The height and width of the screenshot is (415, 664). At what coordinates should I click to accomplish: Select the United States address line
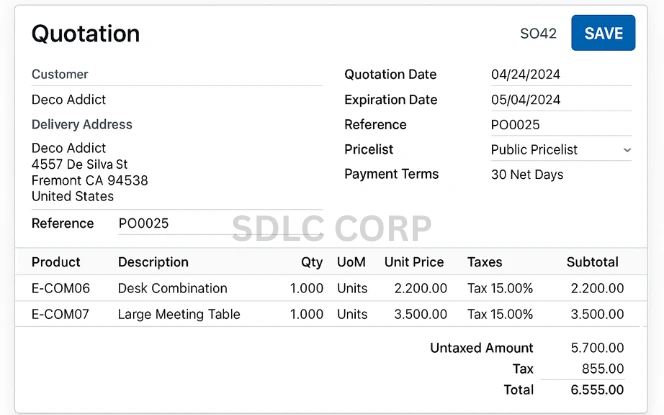coord(72,196)
